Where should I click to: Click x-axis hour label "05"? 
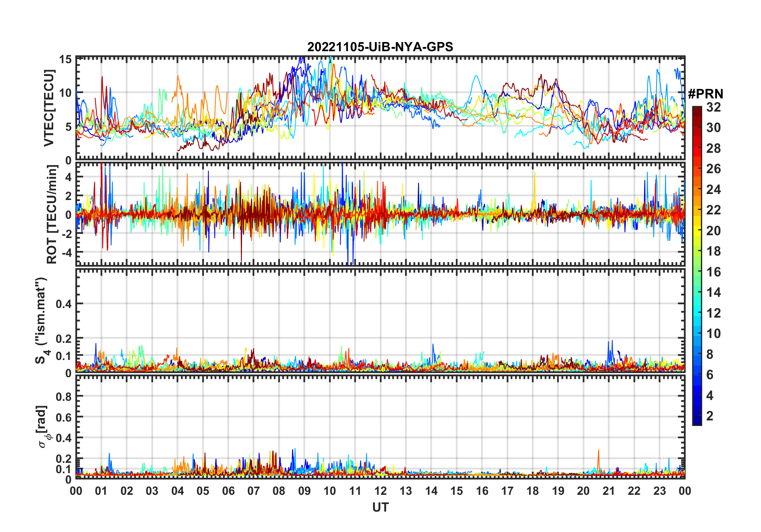(x=203, y=491)
